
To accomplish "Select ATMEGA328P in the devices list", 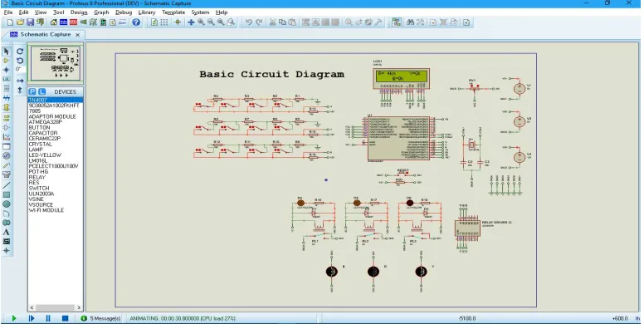I will 45,122.
